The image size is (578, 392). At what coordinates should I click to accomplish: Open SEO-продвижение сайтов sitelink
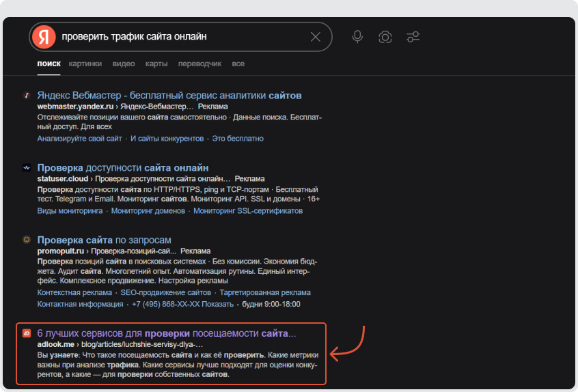[x=165, y=292]
